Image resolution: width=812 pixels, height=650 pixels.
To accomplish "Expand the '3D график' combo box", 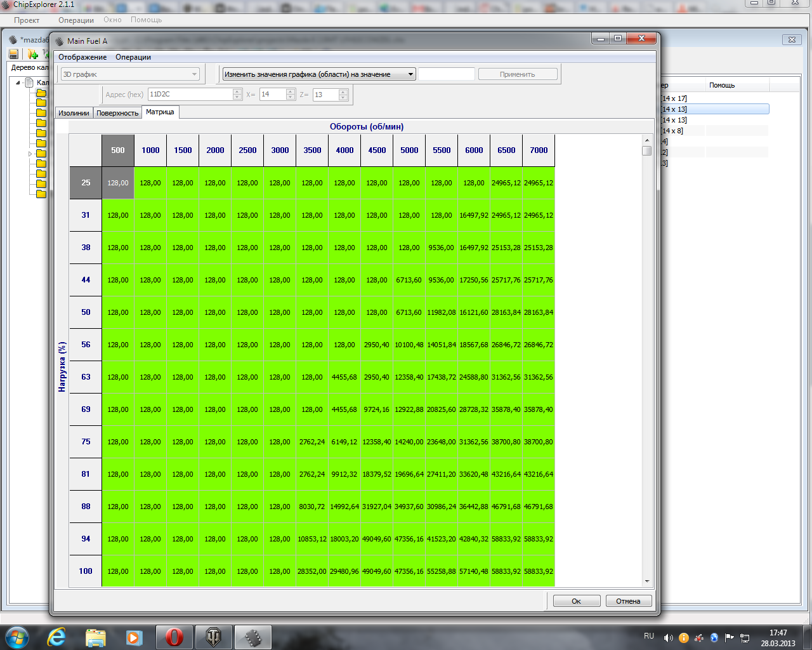I will 194,74.
